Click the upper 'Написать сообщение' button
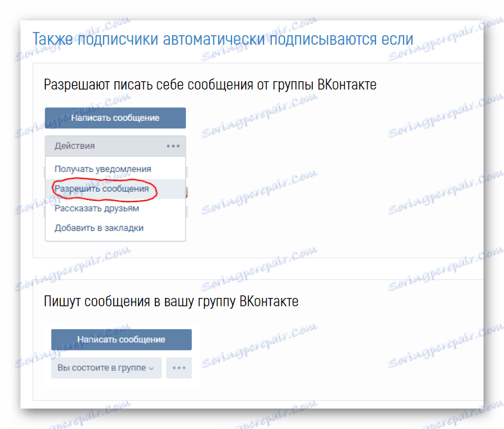Viewport: 504px width, 429px height. (115, 118)
